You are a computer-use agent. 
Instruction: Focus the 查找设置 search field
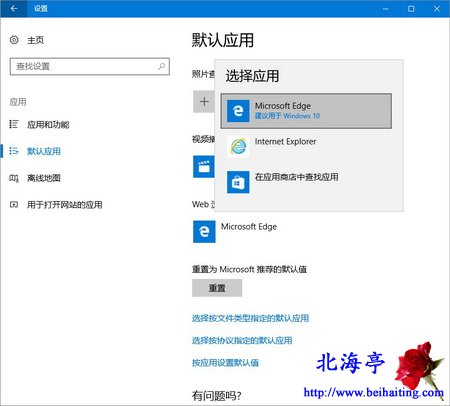pos(90,66)
